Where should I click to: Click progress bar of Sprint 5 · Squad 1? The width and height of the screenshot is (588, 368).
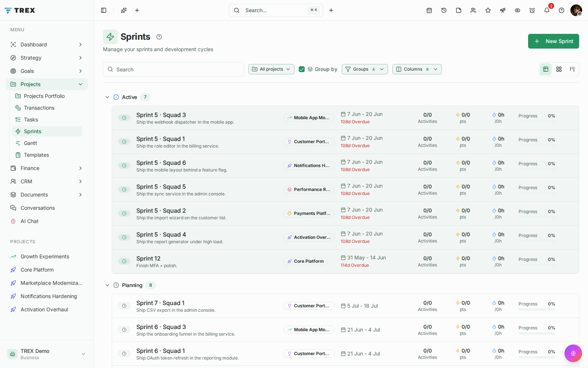pos(537,146)
